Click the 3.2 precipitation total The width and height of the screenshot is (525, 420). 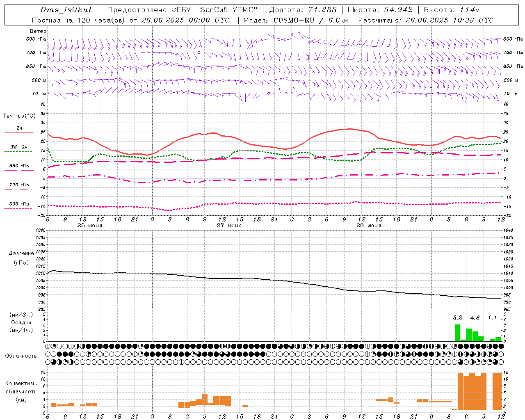coord(457,318)
